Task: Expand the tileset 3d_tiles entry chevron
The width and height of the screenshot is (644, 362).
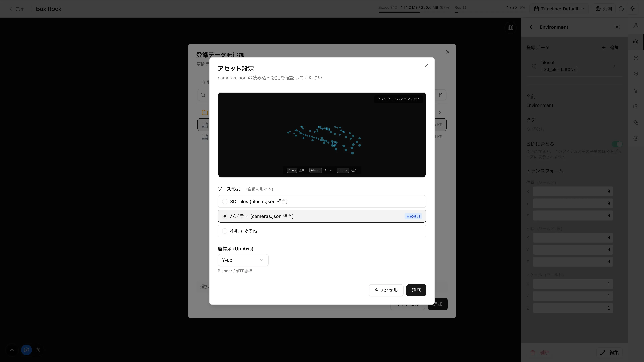Action: coord(614,66)
